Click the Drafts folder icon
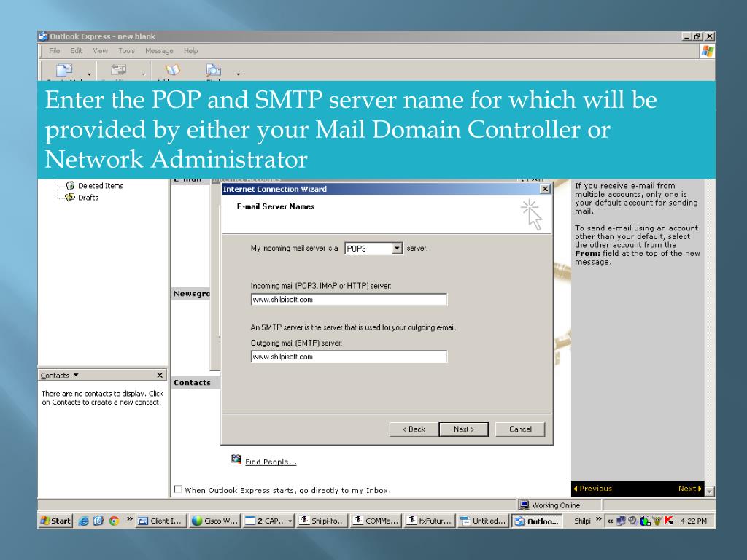This screenshot has height=560, width=747. [x=71, y=197]
